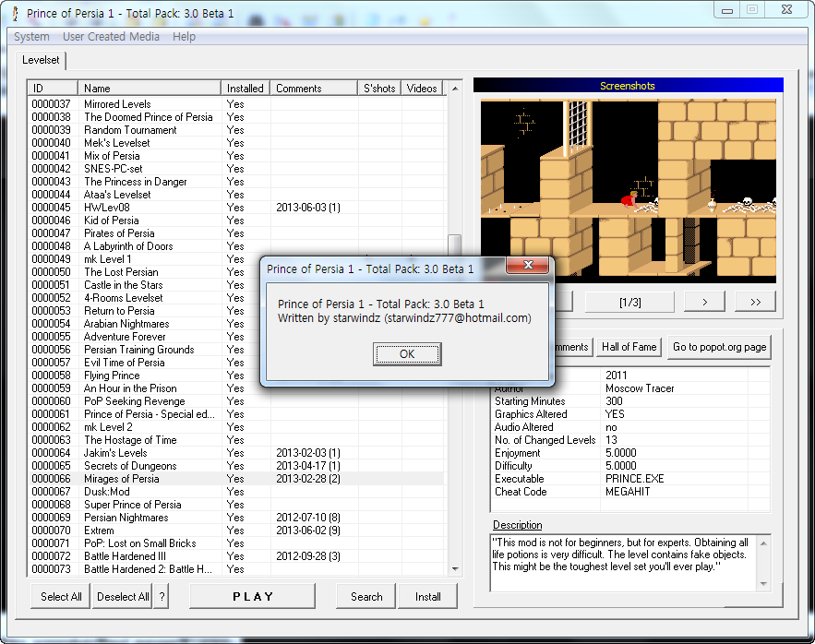The image size is (815, 644).
Task: Click comment date 2013-06-02 (9)
Action: click(x=308, y=531)
